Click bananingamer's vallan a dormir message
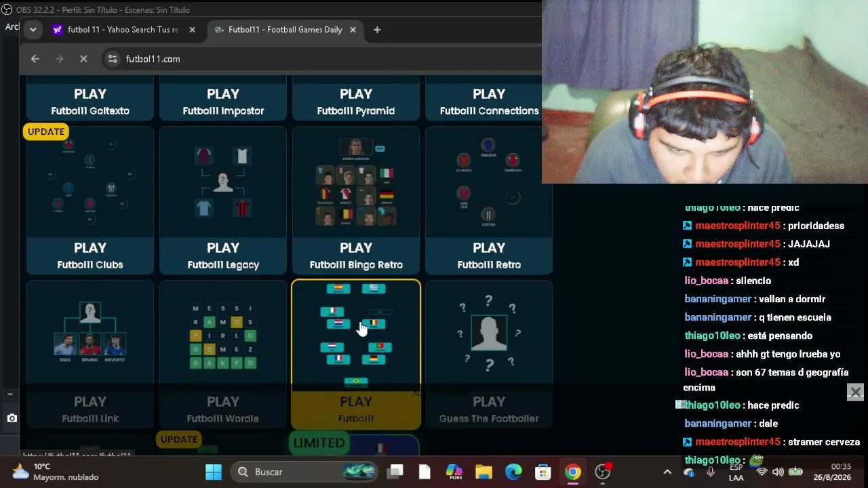 pyautogui.click(x=755, y=299)
